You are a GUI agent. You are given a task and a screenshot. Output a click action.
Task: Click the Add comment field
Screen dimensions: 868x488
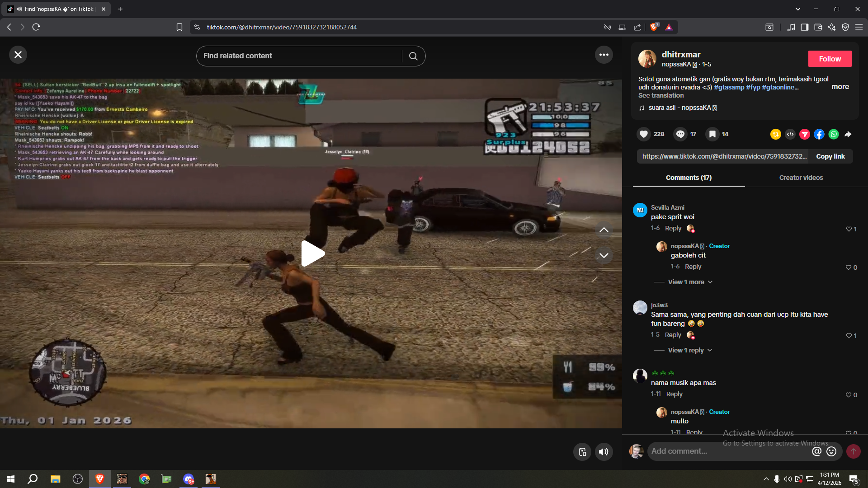[x=729, y=451]
